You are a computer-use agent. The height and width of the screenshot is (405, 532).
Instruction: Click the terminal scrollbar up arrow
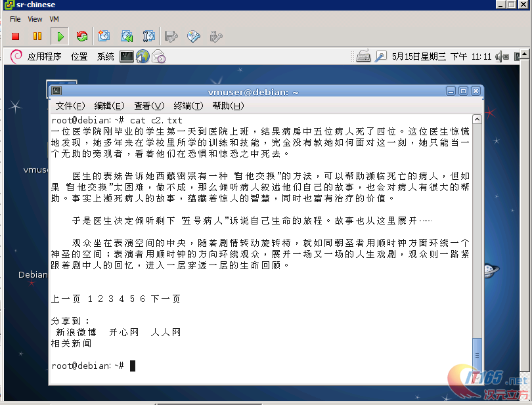point(477,119)
